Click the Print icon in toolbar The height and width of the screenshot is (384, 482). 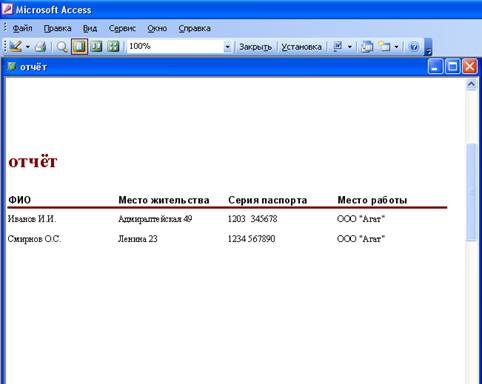point(41,46)
